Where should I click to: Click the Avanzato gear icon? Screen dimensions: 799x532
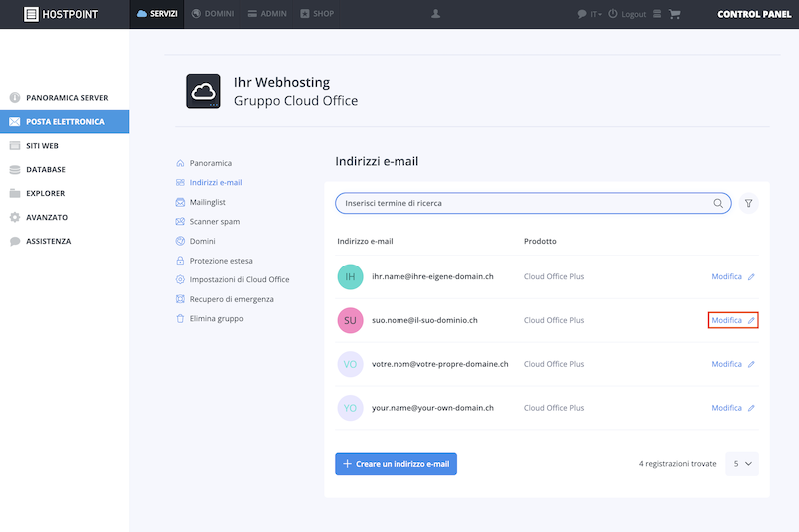[15, 217]
